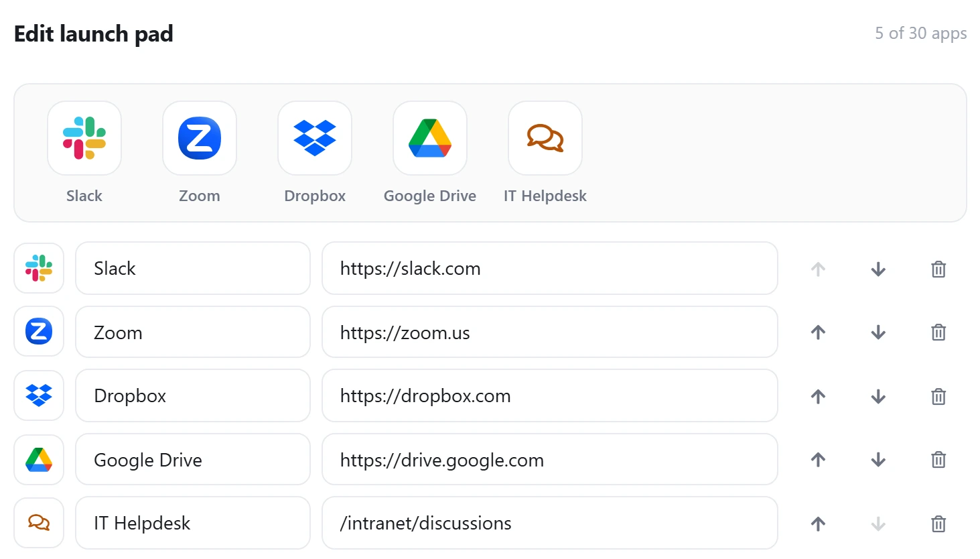Viewport: 980px width, 559px height.
Task: Edit the IT Helpdesk name field
Action: click(193, 523)
